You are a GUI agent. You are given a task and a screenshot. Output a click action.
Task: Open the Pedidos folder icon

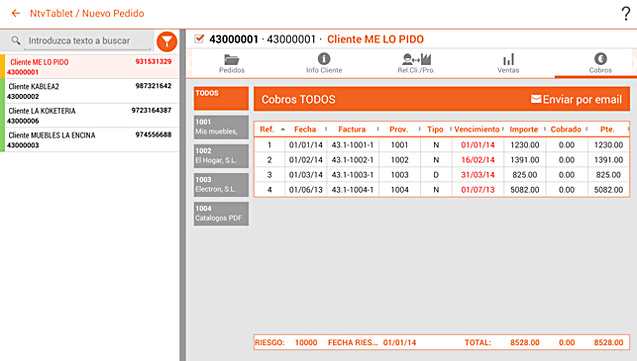[x=232, y=60]
